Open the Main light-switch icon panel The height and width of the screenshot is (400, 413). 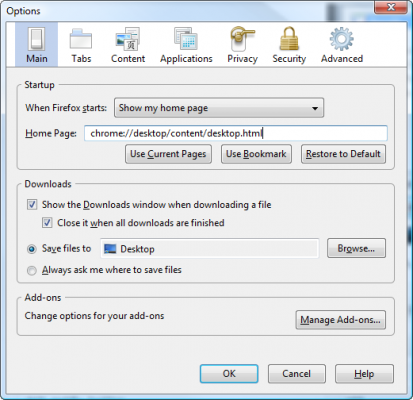pos(37,39)
